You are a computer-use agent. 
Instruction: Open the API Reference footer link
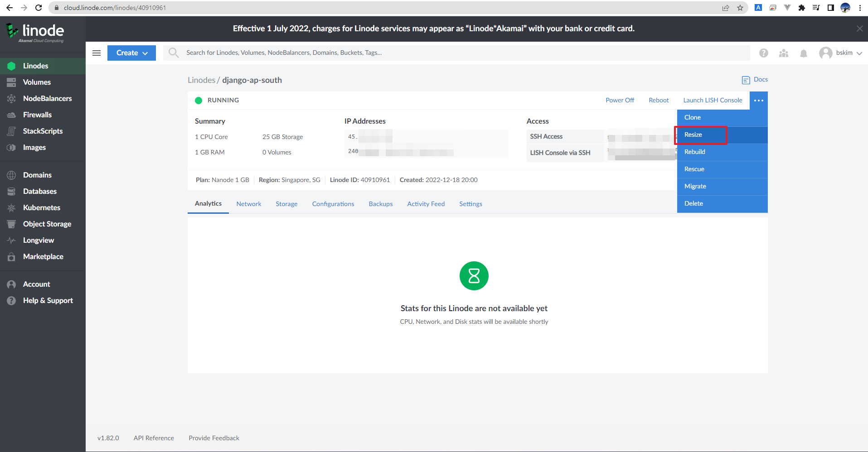click(x=154, y=438)
